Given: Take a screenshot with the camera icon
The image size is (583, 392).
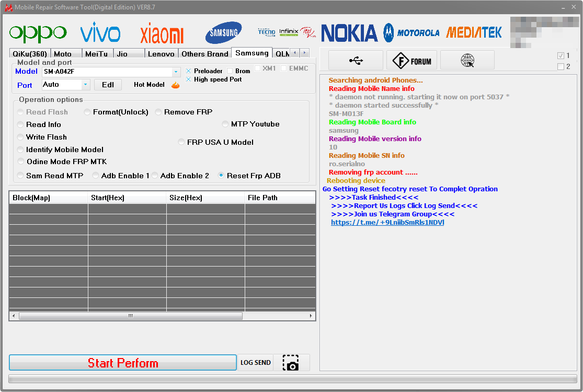Looking at the screenshot, I should tap(291, 363).
